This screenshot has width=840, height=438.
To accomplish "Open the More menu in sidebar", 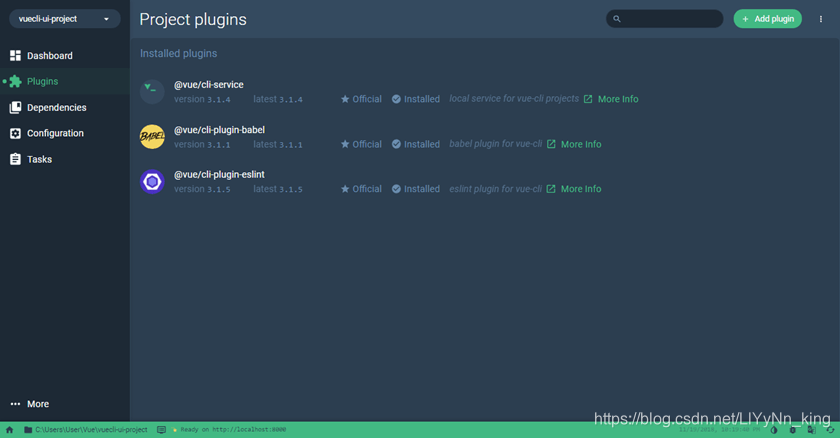I will pos(64,404).
